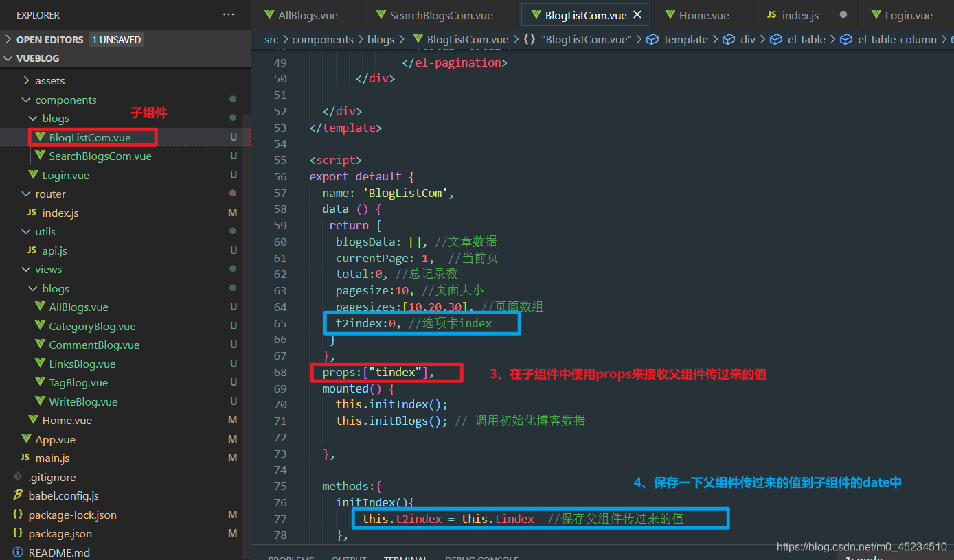Click the unsaved dot on index.js tab
The image size is (954, 560).
[x=843, y=14]
